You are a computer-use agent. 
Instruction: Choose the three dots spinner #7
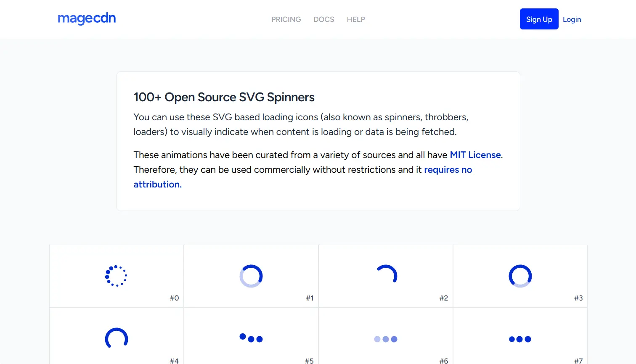[520, 339]
